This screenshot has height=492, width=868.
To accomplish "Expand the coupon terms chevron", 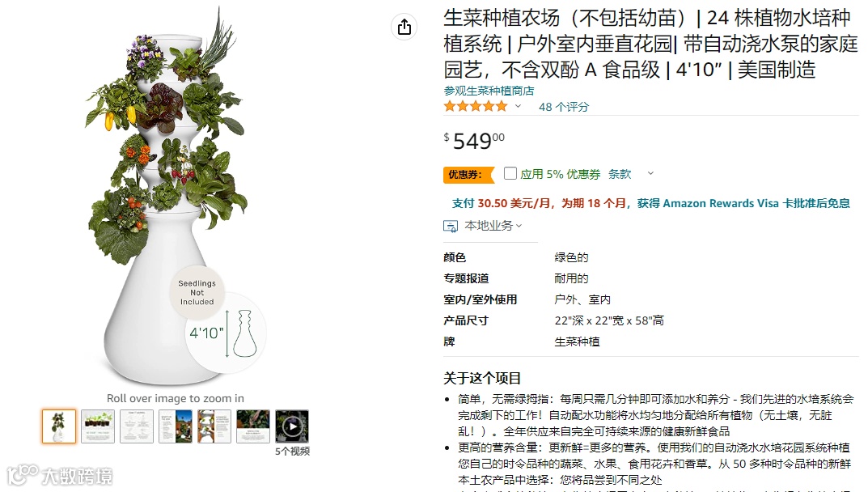I will 651,173.
